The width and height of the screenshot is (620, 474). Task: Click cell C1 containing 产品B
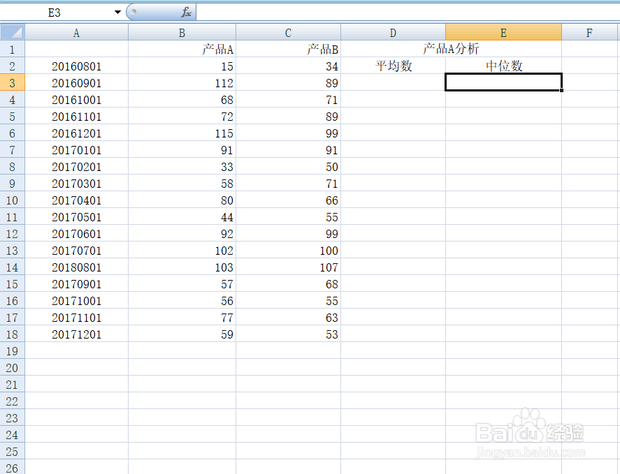288,49
